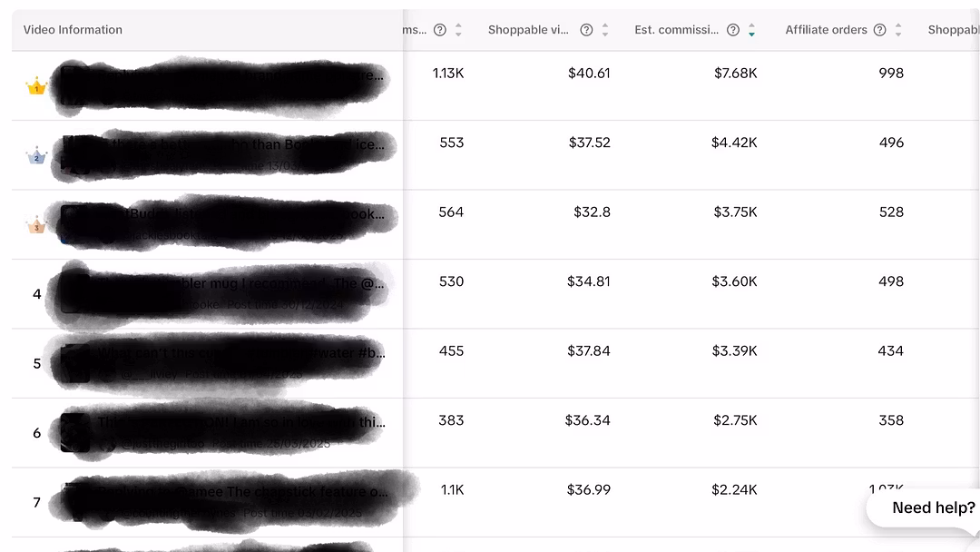Click the Video Information column header
This screenshot has width=980, height=552.
coord(73,30)
